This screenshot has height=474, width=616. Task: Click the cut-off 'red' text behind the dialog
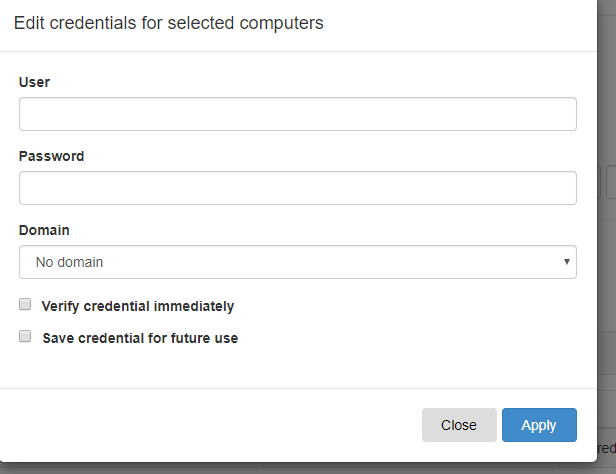(606, 448)
